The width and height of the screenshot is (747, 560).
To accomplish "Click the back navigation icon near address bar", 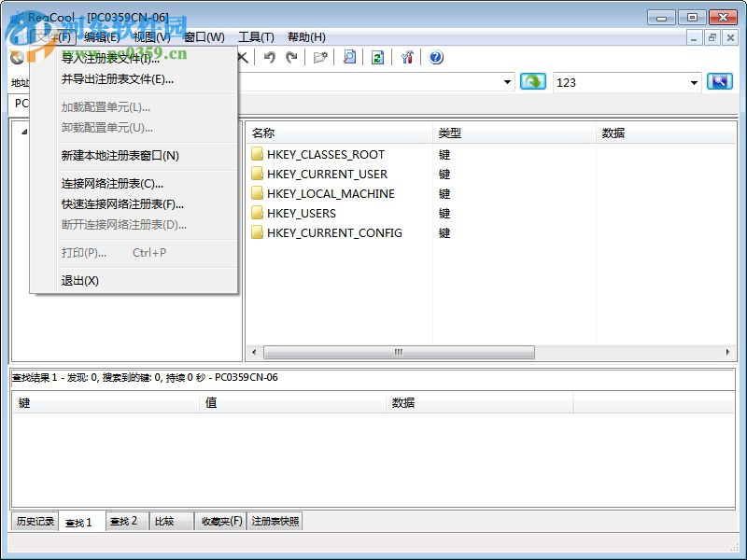I will pyautogui.click(x=15, y=57).
